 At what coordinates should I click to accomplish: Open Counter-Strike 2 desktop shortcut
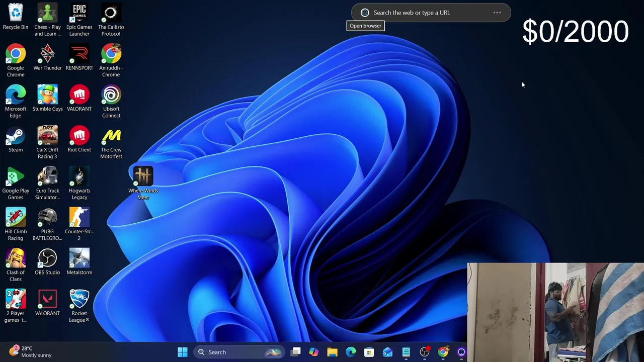point(79,224)
